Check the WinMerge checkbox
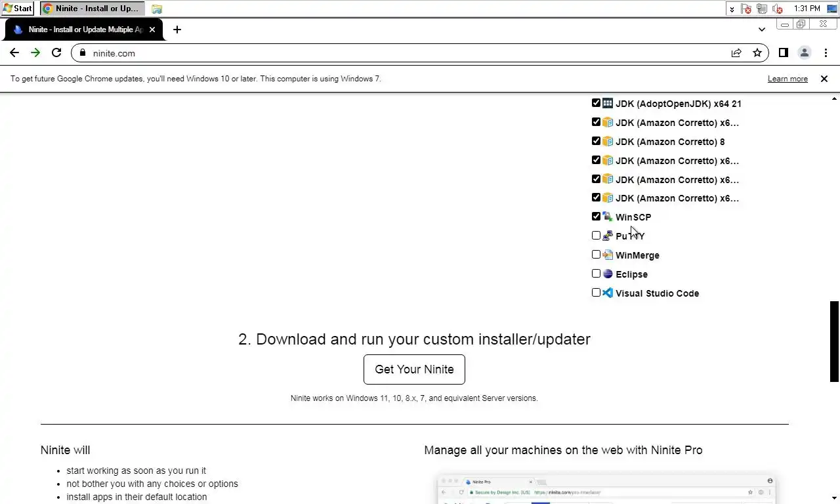Image resolution: width=840 pixels, height=504 pixels. tap(596, 255)
